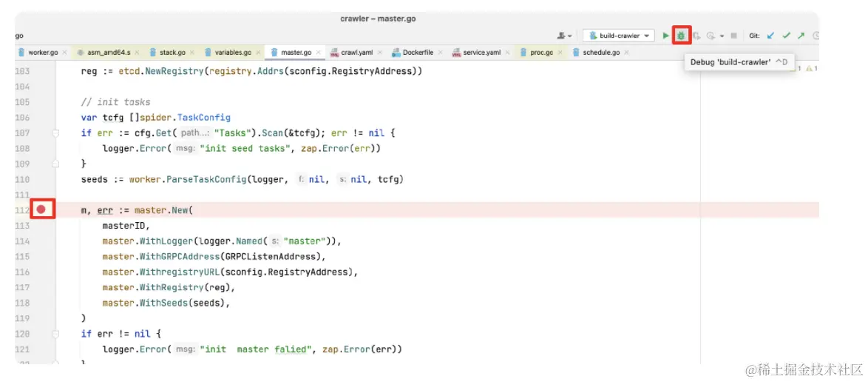Click line number 105 in gutter
Screen dimensions: 868x382
click(x=23, y=103)
